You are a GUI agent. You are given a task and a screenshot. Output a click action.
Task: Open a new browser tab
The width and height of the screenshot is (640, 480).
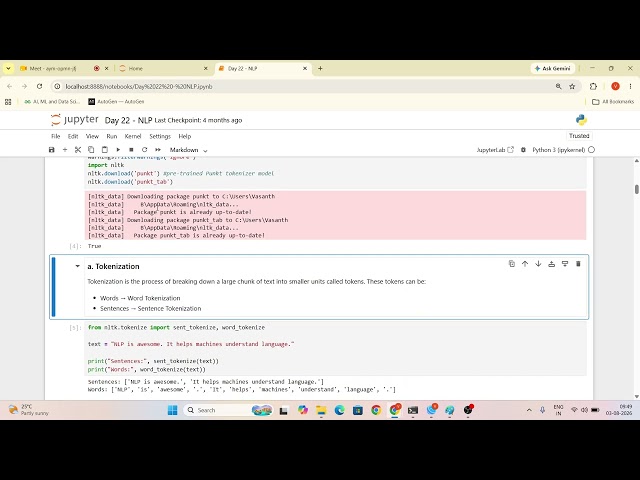pyautogui.click(x=320, y=69)
